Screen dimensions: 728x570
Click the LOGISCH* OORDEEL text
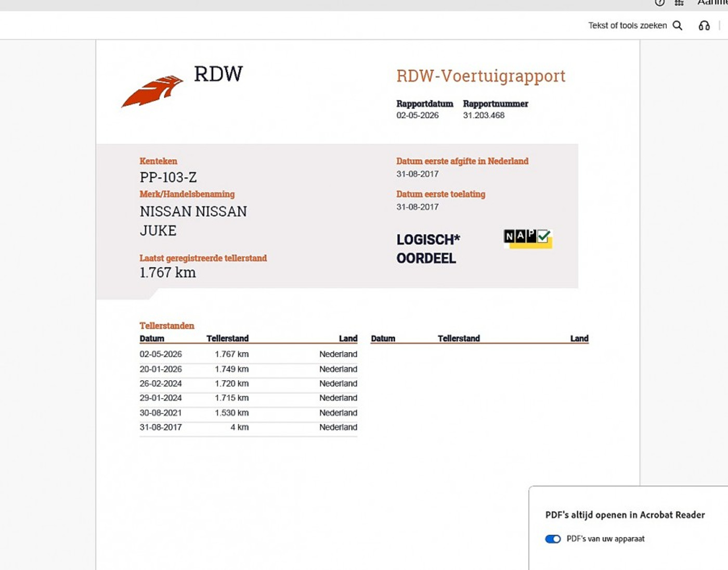click(x=428, y=249)
